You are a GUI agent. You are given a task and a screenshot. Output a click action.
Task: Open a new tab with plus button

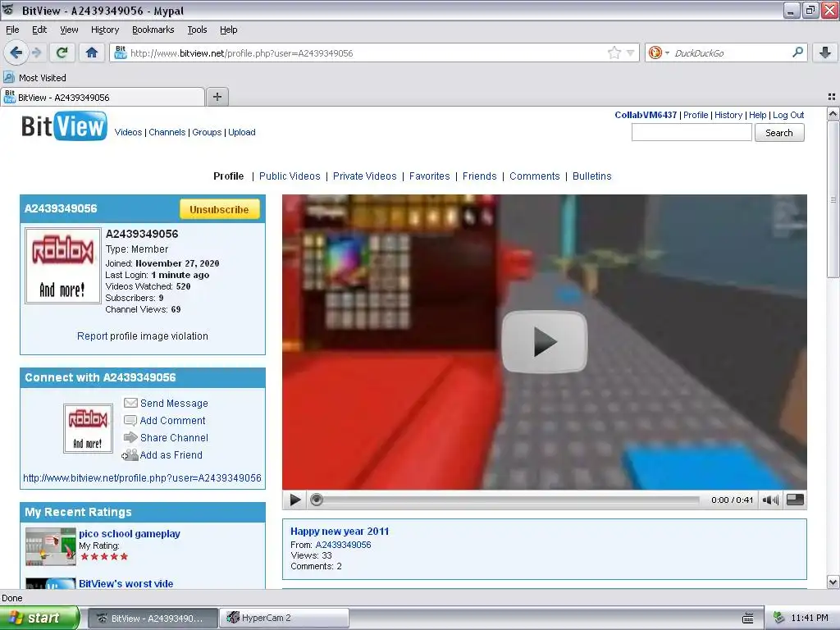click(217, 97)
